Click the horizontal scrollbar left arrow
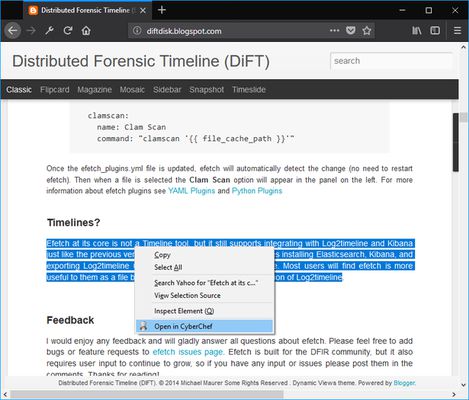469x400 pixels. (5, 395)
